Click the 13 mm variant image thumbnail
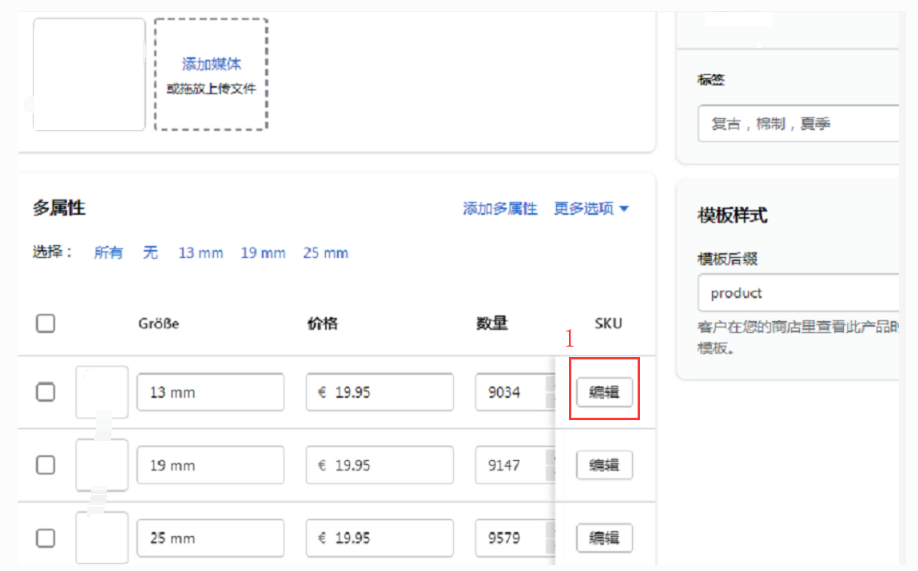The height and width of the screenshot is (571, 918). pos(102,392)
